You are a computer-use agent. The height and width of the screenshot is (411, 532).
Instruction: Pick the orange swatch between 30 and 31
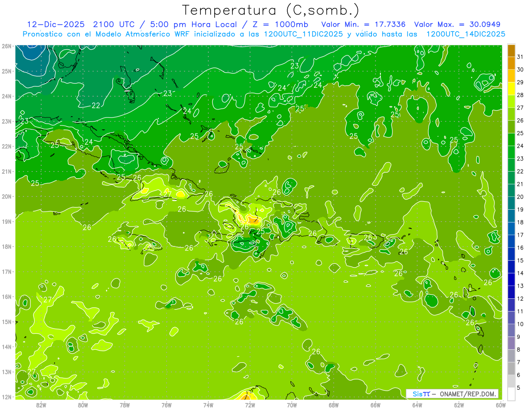pos(511,63)
